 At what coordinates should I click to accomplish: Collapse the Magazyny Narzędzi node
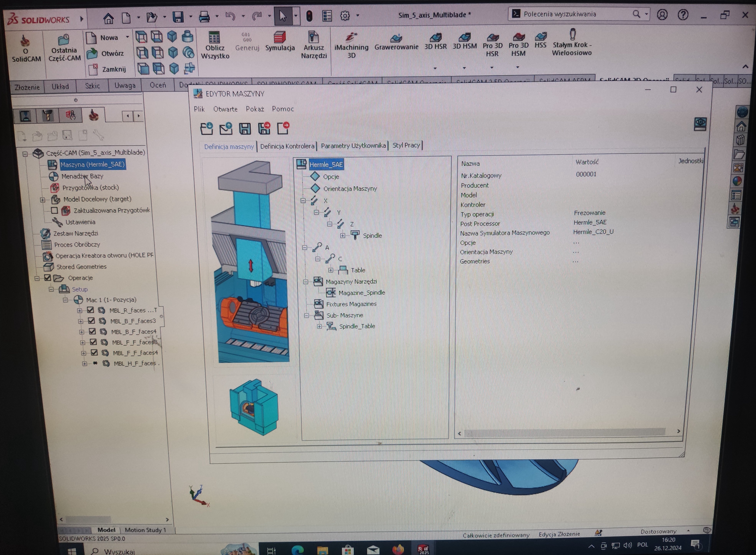coord(305,282)
